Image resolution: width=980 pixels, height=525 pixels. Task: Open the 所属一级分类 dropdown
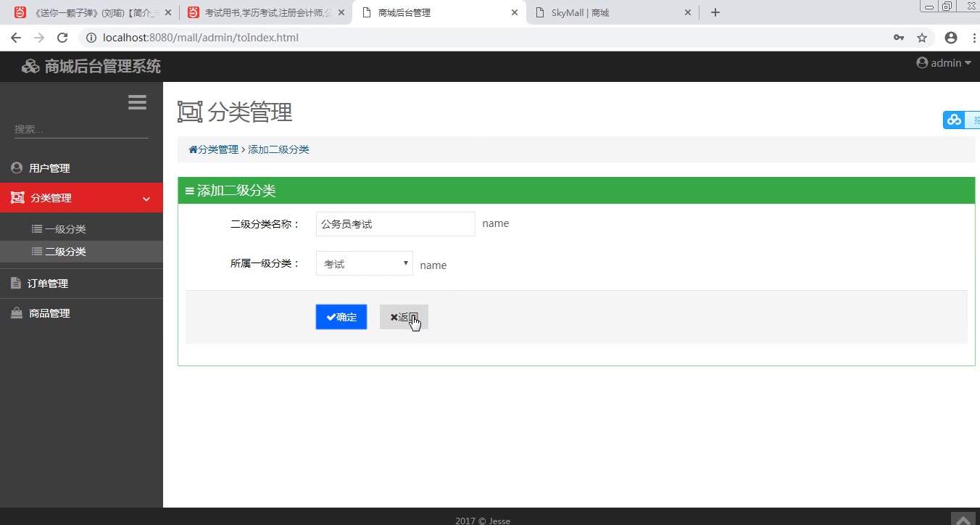(365, 263)
